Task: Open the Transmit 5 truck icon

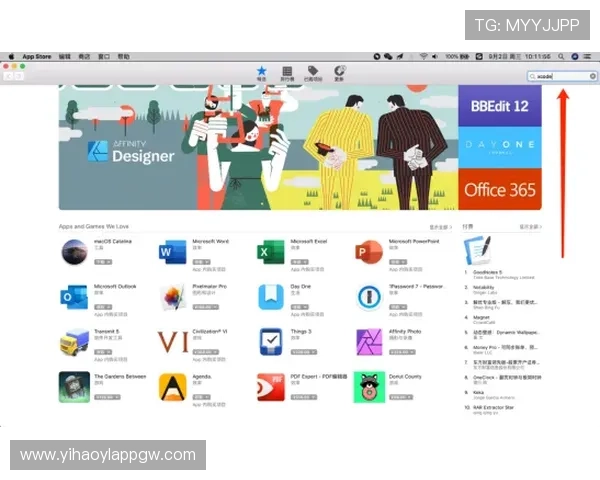Action: pos(74,341)
